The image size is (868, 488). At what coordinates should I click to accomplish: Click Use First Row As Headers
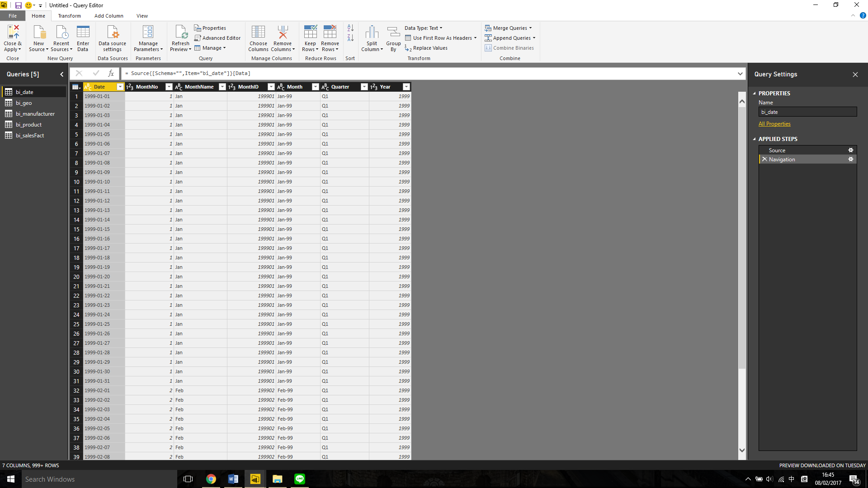pos(441,38)
